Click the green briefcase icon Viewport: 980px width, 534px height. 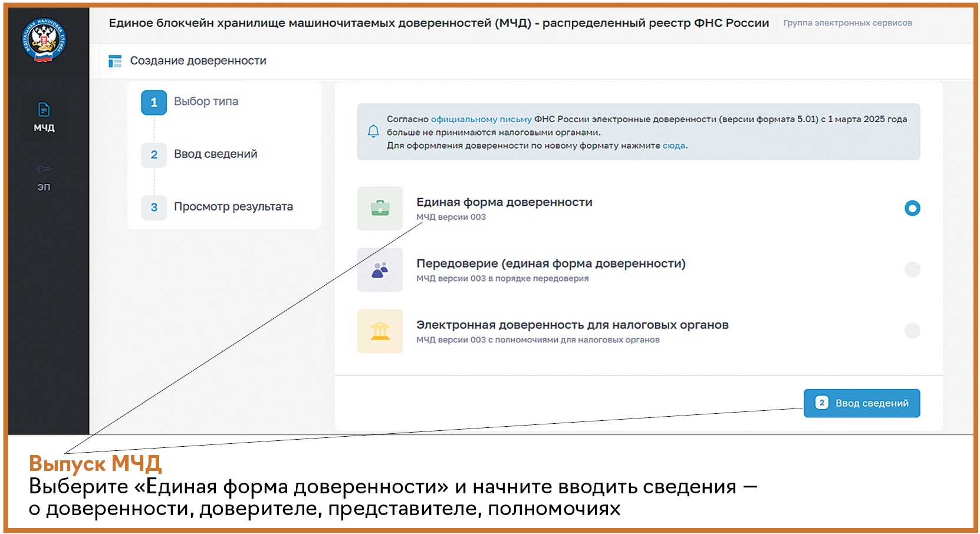(380, 208)
